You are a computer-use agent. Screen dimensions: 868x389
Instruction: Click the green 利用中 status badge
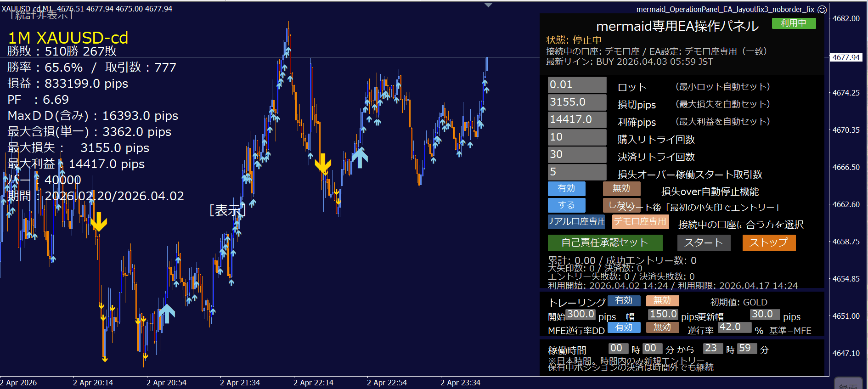point(794,23)
